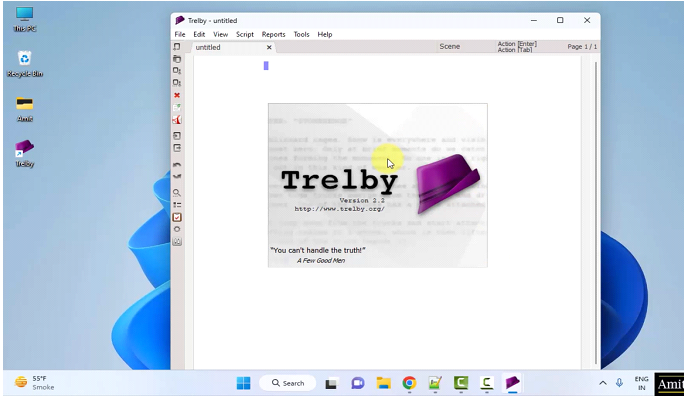Open the File menu

point(180,34)
